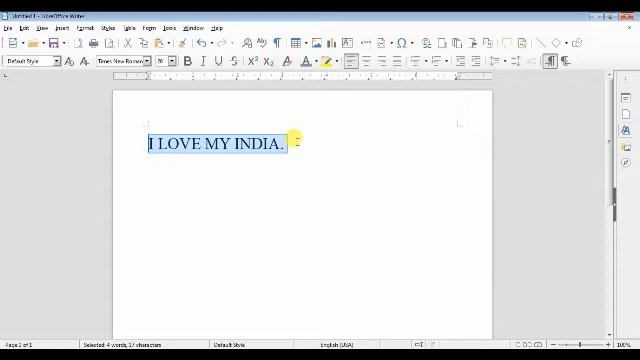Open the View menu
The width and height of the screenshot is (640, 360).
(42, 28)
